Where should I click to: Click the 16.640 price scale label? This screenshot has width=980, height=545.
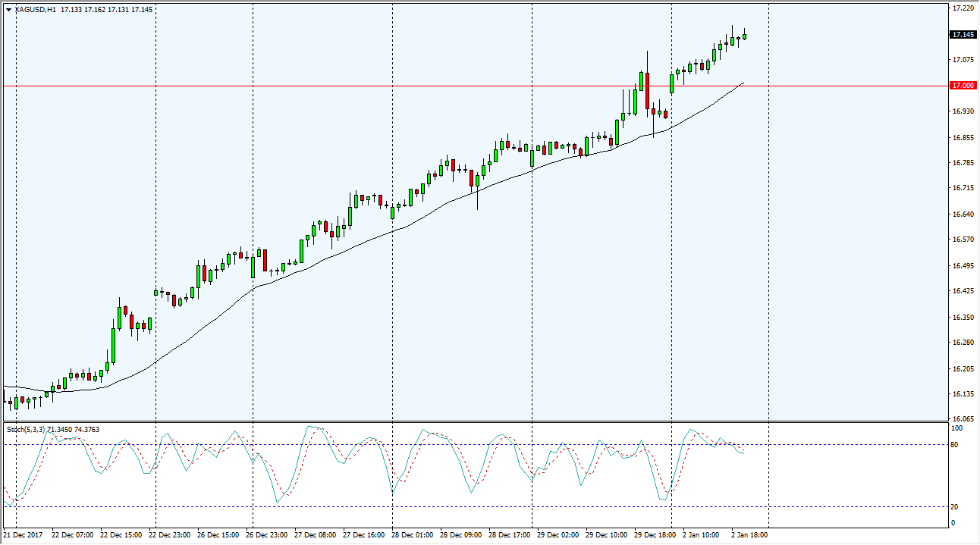tap(962, 215)
